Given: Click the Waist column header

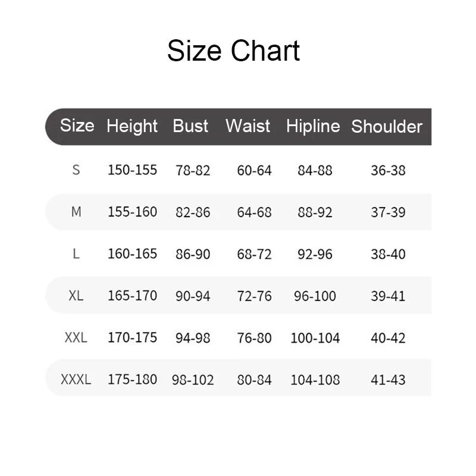Looking at the screenshot, I should pos(248,126).
